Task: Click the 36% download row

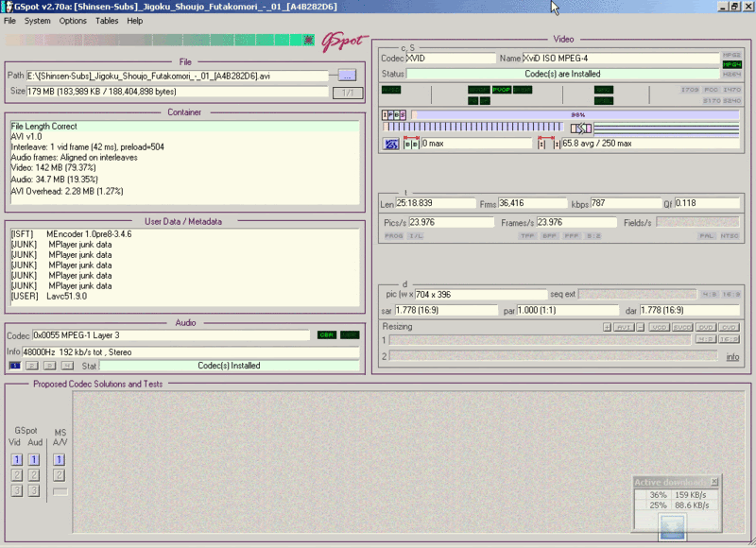Action: (x=677, y=495)
